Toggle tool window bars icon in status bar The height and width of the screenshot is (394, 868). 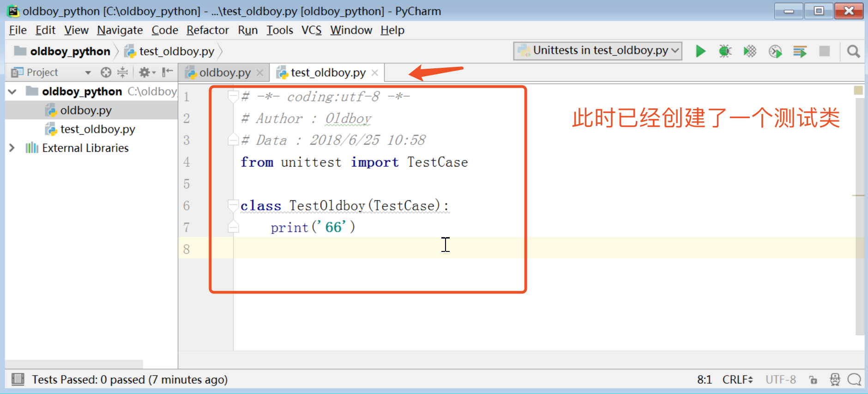(x=18, y=379)
